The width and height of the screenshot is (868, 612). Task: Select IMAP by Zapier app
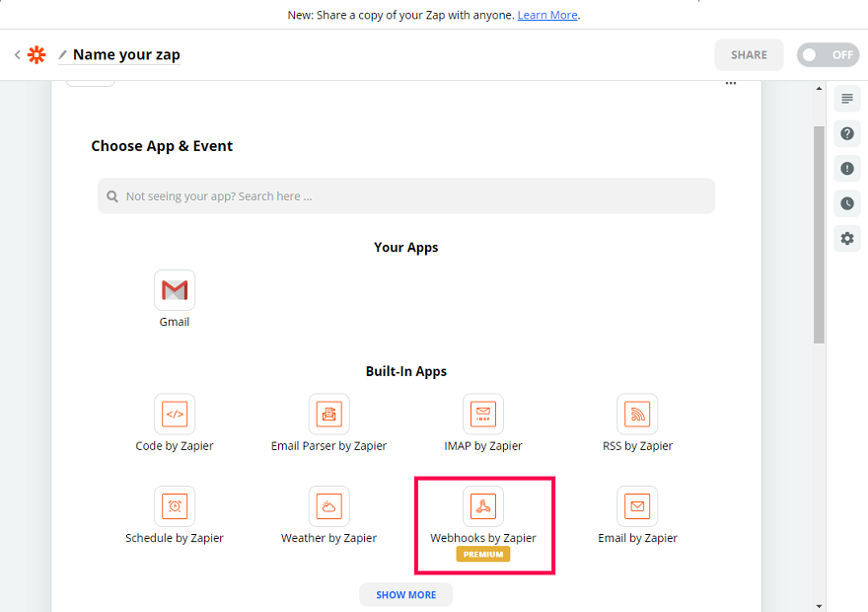[x=483, y=414]
